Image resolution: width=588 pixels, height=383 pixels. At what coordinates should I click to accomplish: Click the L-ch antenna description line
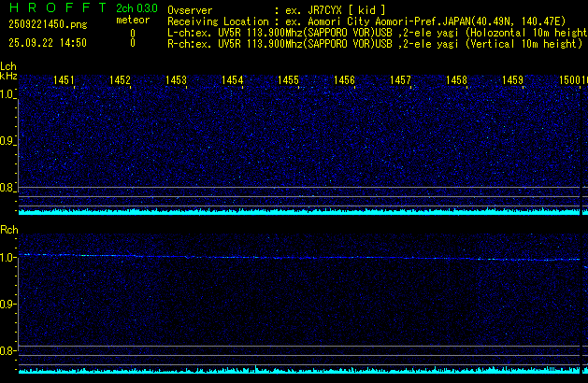point(374,32)
